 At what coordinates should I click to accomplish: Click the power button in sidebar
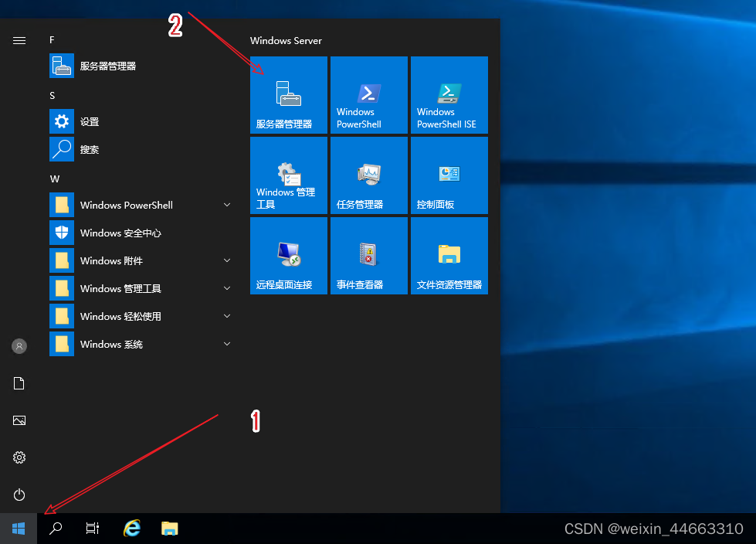coord(19,495)
